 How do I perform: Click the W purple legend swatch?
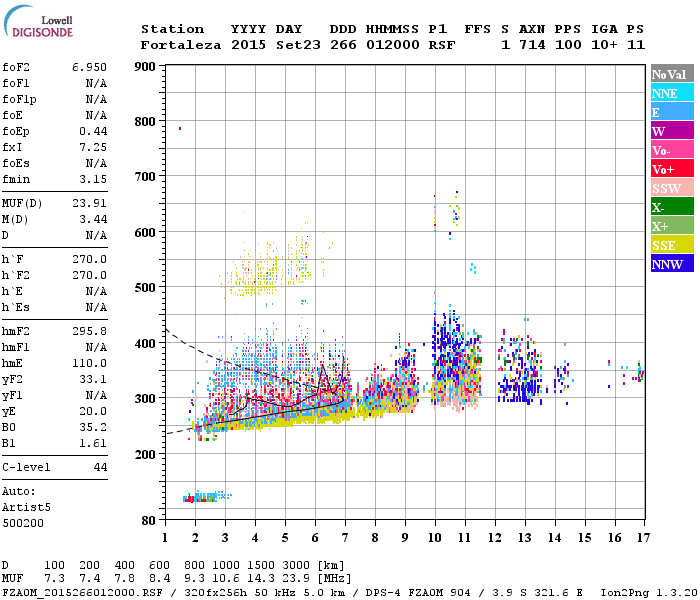(672, 131)
